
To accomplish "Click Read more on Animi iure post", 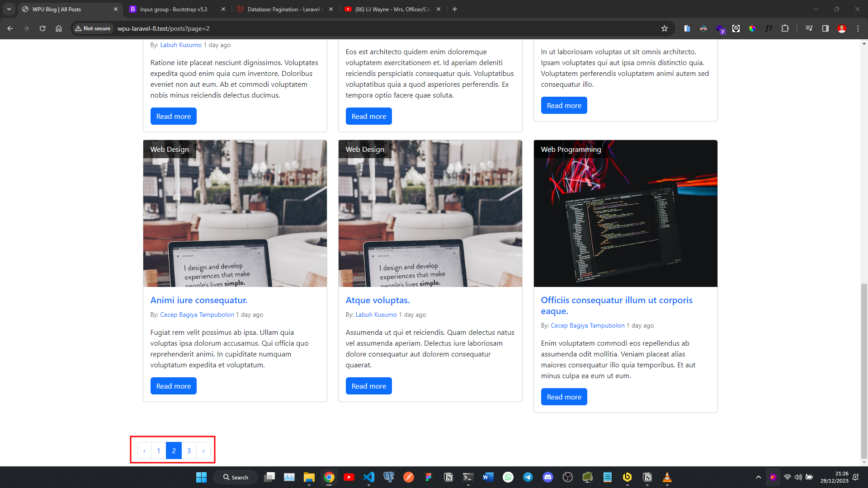I will click(x=174, y=386).
